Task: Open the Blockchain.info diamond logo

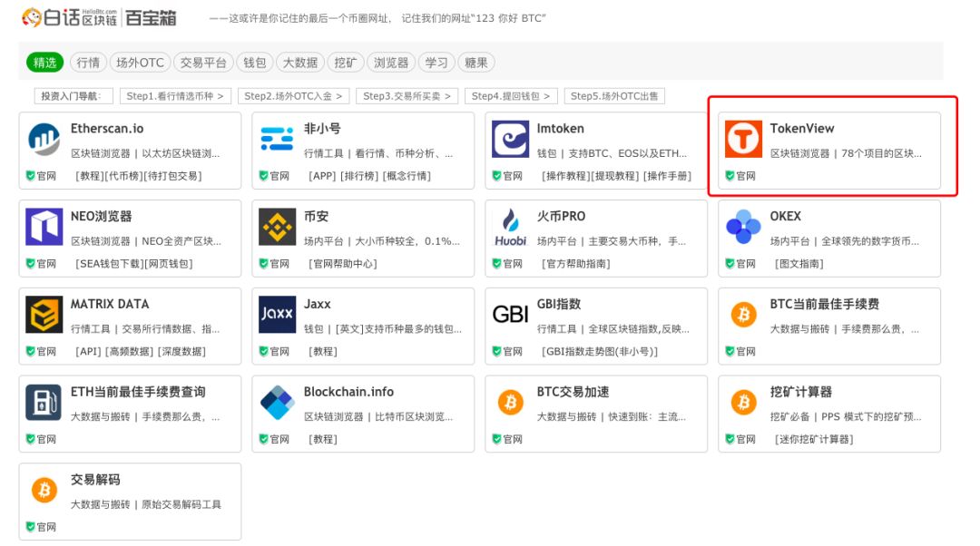Action: [277, 403]
